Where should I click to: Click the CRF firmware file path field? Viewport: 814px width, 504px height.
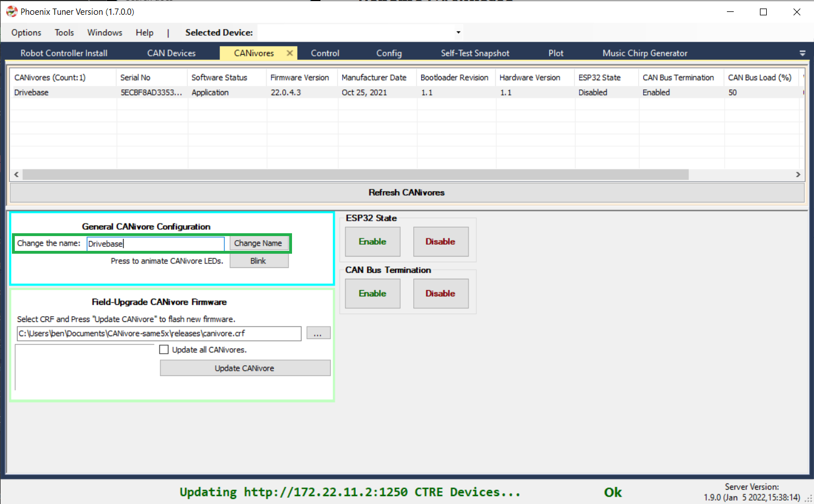[x=159, y=333]
